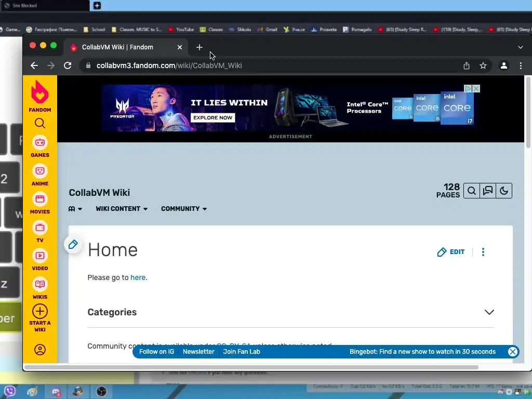Click Explore Now on the Predator ad

click(x=212, y=118)
